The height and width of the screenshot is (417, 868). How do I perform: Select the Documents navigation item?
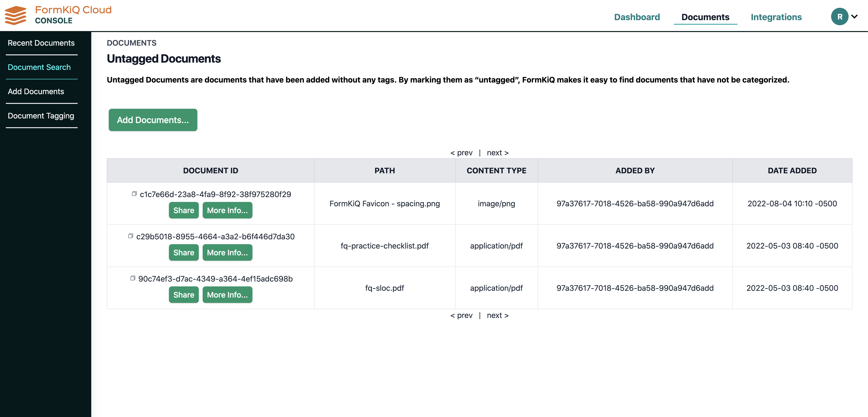point(705,17)
